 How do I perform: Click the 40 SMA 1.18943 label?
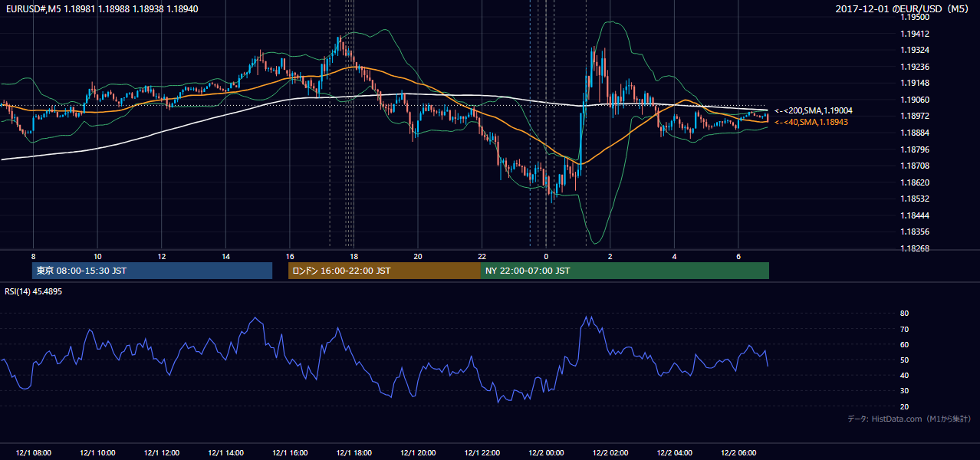(811, 122)
